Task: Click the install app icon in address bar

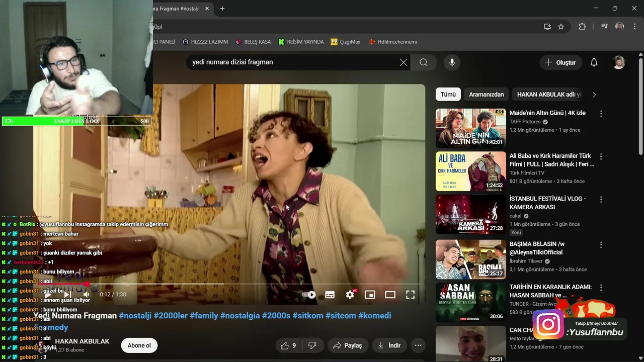Action: [x=547, y=27]
